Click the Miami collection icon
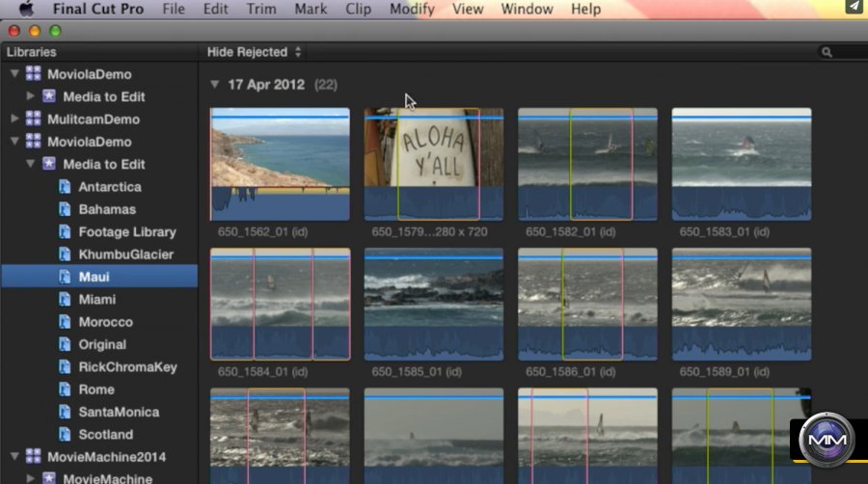 tap(65, 299)
